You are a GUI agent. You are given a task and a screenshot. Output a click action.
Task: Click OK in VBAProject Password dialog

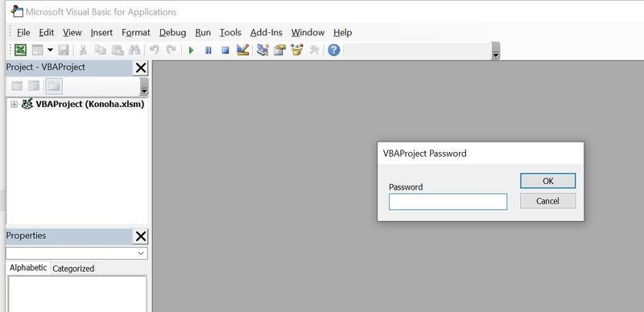click(x=548, y=181)
